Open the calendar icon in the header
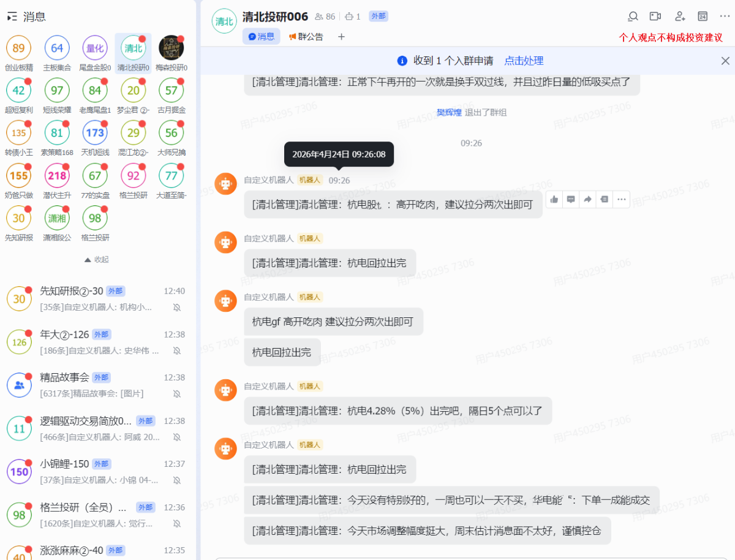This screenshot has width=735, height=560. point(703,17)
